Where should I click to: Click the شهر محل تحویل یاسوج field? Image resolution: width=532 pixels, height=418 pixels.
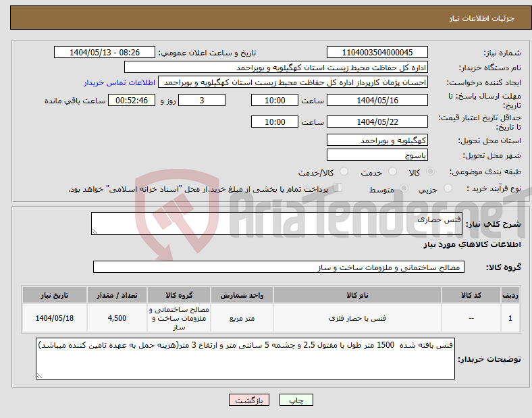(377, 155)
